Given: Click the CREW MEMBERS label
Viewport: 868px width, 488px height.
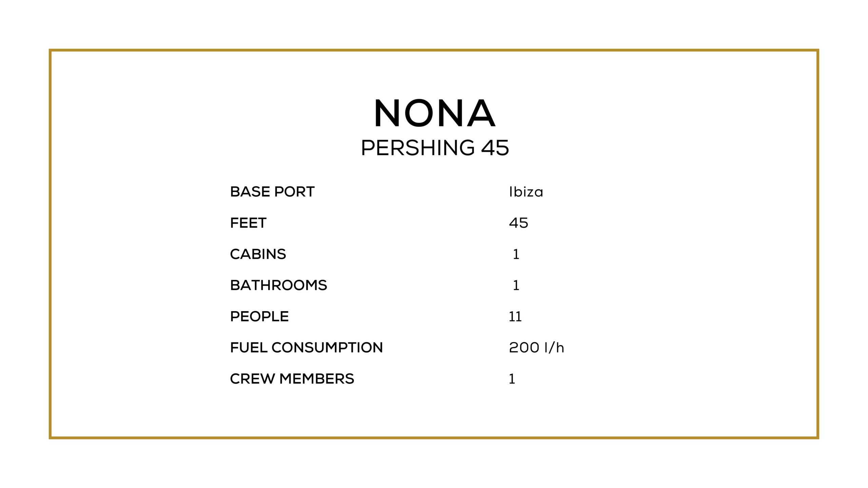Looking at the screenshot, I should coord(292,379).
